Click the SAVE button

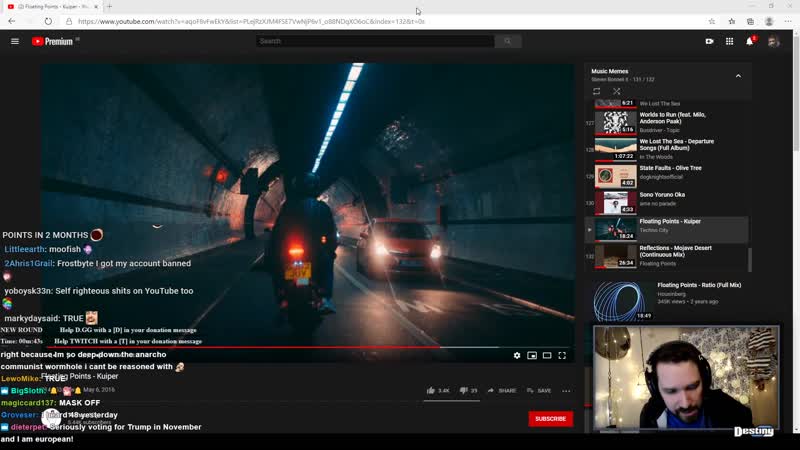[x=539, y=390]
